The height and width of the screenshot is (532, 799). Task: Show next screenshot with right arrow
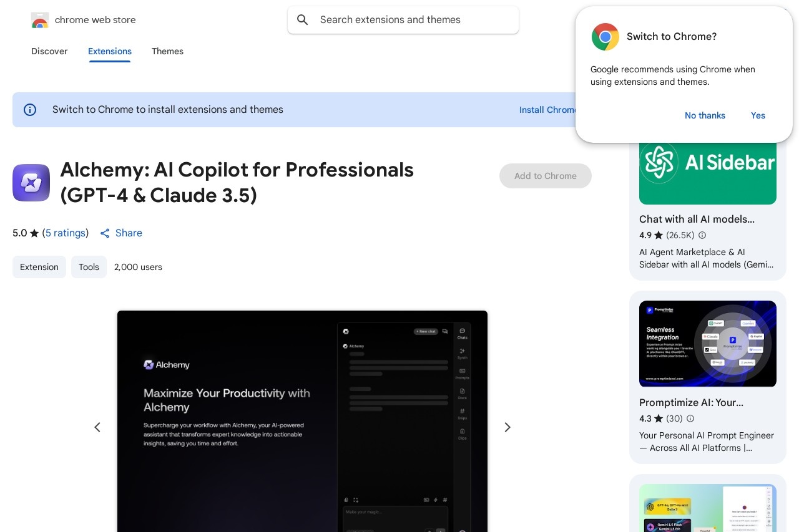click(x=507, y=427)
